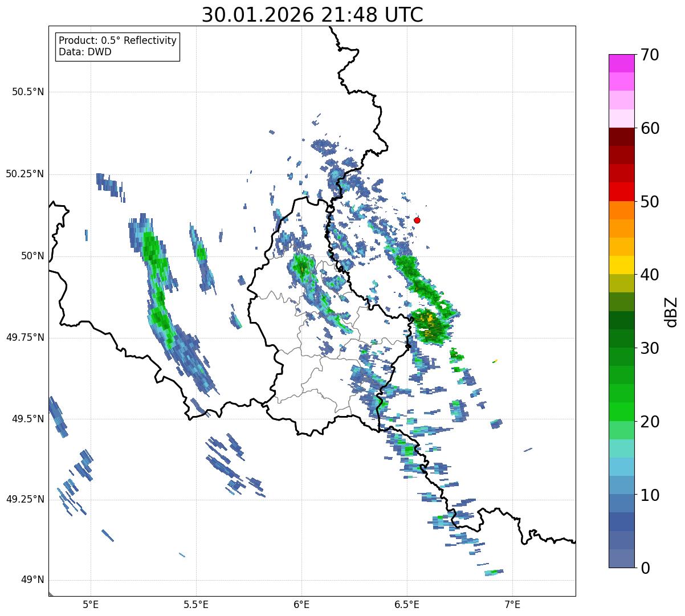This screenshot has width=685, height=616.
Task: Select the 50°N latitude label
Action: tap(32, 256)
